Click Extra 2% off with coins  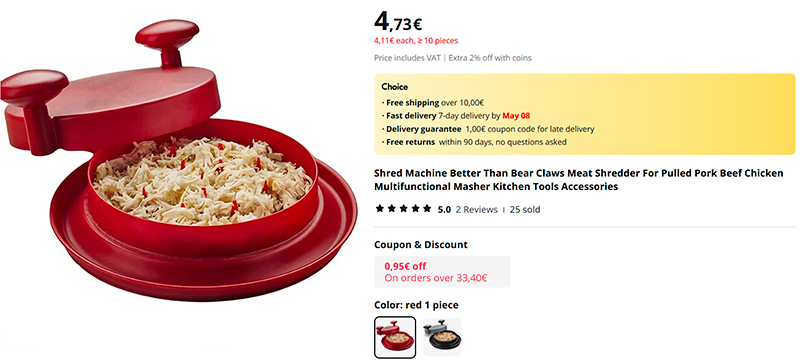click(x=490, y=58)
